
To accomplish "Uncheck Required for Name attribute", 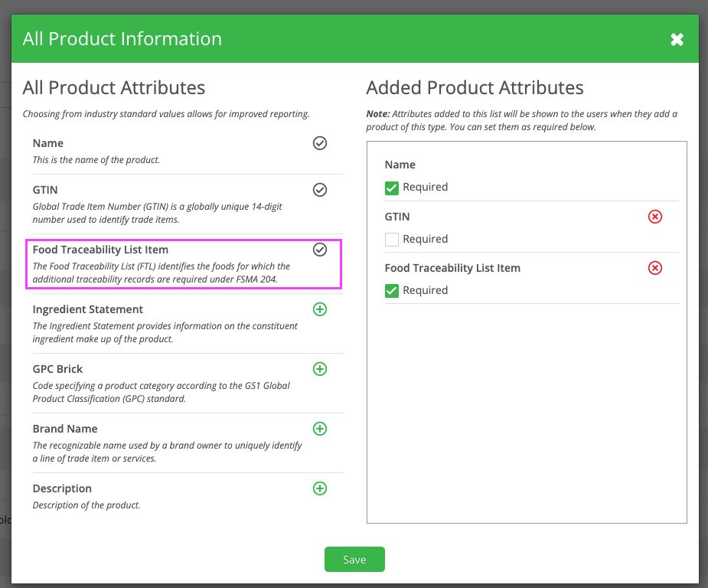I will click(x=392, y=188).
